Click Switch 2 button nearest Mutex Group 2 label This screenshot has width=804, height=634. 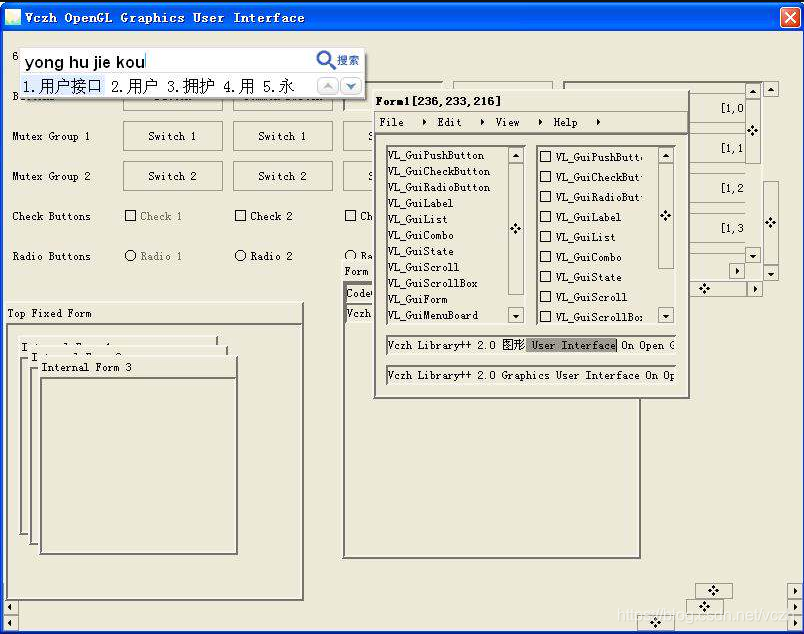[173, 176]
